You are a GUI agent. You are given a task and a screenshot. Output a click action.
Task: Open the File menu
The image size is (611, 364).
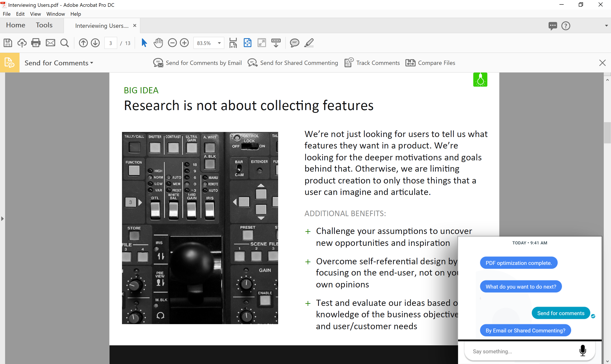[7, 14]
